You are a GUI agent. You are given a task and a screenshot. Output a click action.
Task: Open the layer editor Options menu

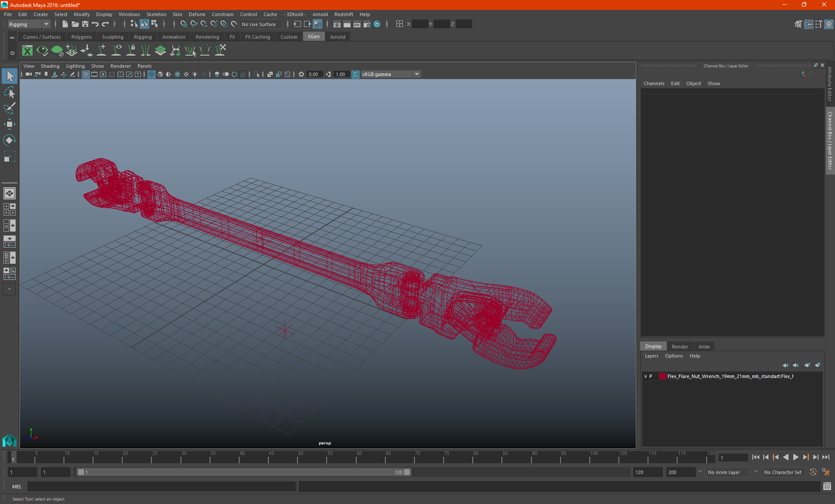pos(674,356)
